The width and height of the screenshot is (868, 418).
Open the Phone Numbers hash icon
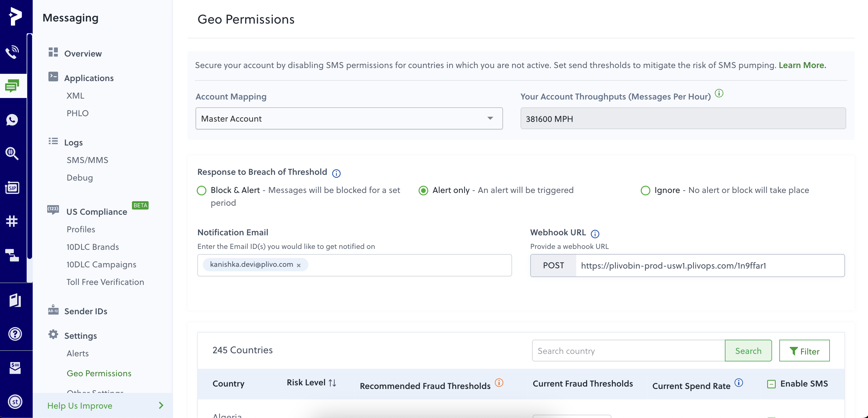(12, 221)
